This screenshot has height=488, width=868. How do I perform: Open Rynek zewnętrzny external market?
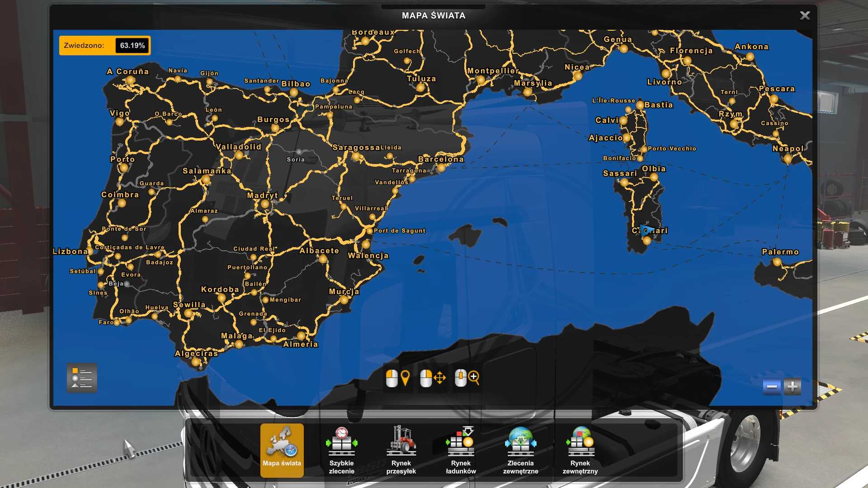pos(580,450)
